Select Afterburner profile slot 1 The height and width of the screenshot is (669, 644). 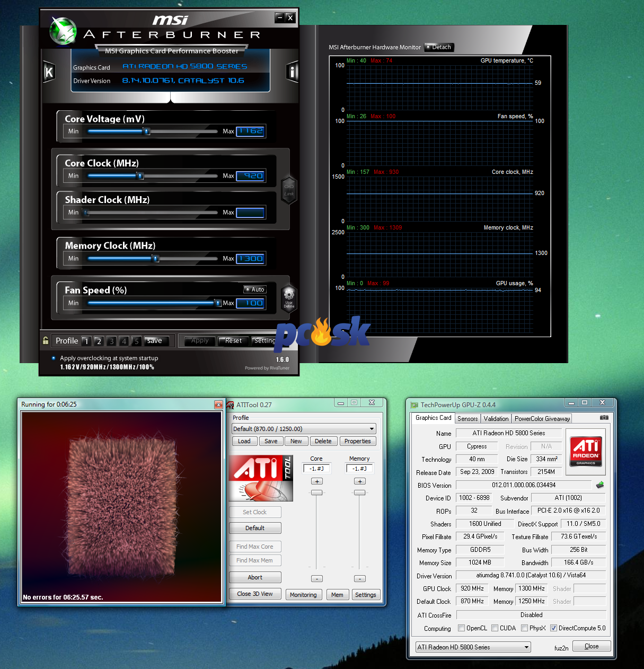[x=86, y=341]
